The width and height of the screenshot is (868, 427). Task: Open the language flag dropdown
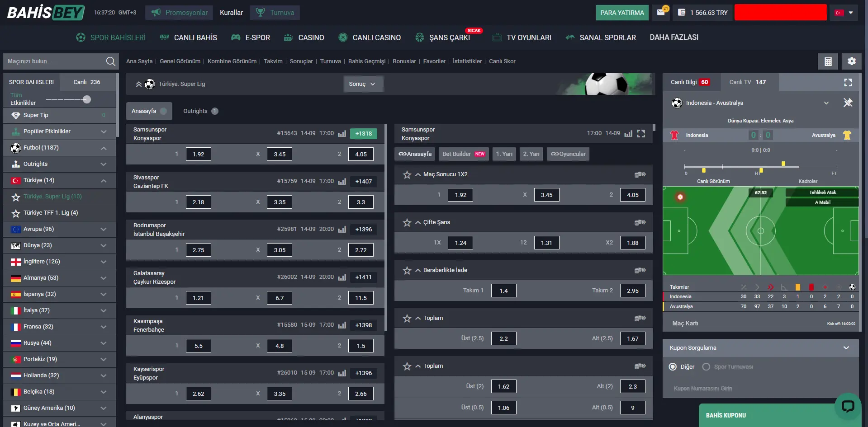point(844,13)
